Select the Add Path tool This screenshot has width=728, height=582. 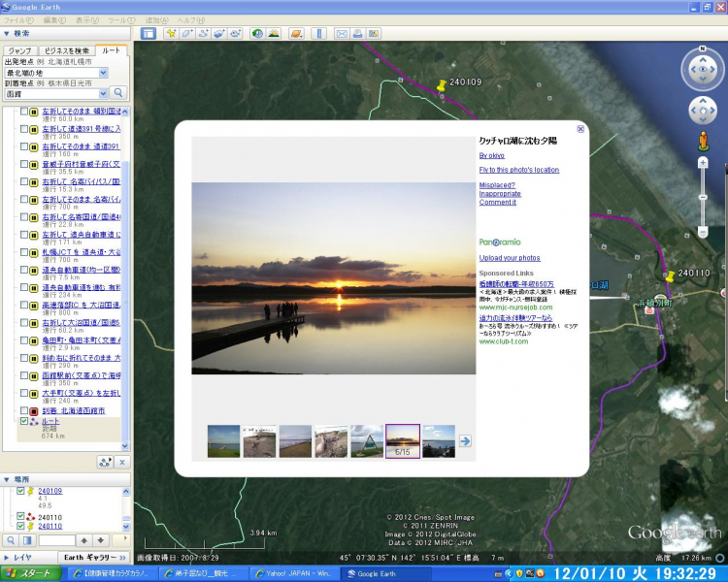pyautogui.click(x=204, y=33)
